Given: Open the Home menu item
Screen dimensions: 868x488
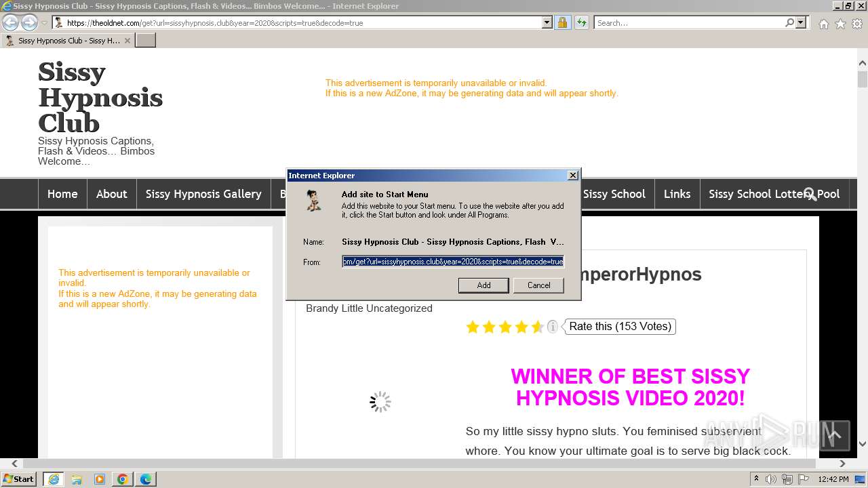Looking at the screenshot, I should 62,194.
